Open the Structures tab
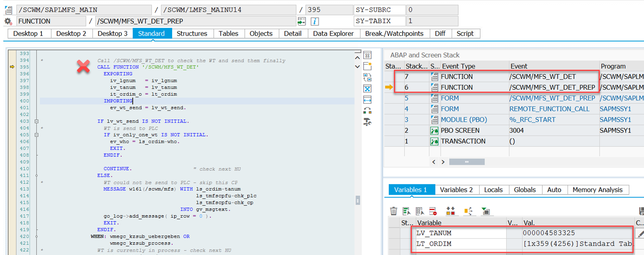The image size is (644, 255). (x=192, y=34)
